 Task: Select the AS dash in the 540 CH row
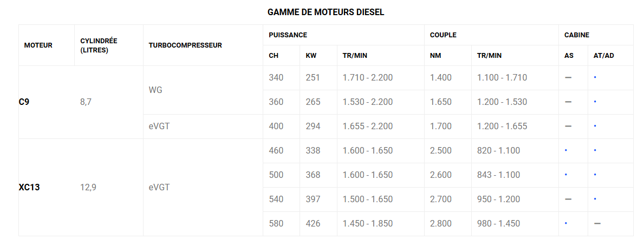568,200
